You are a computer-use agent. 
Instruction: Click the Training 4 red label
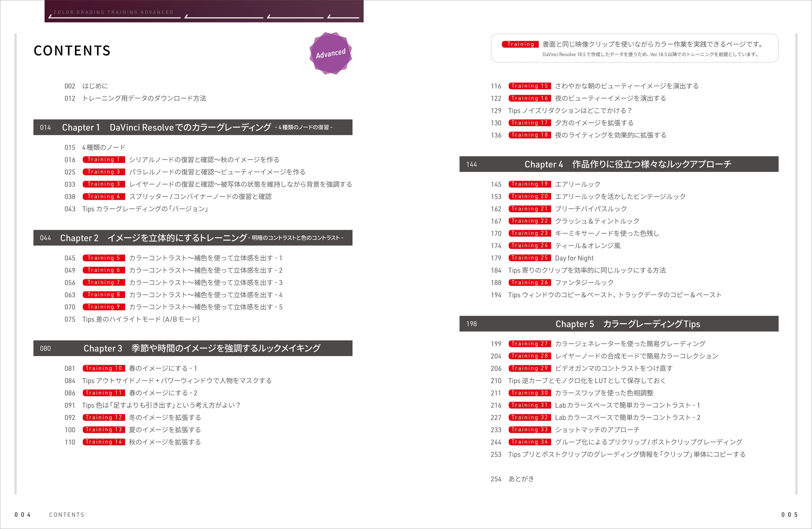point(104,196)
